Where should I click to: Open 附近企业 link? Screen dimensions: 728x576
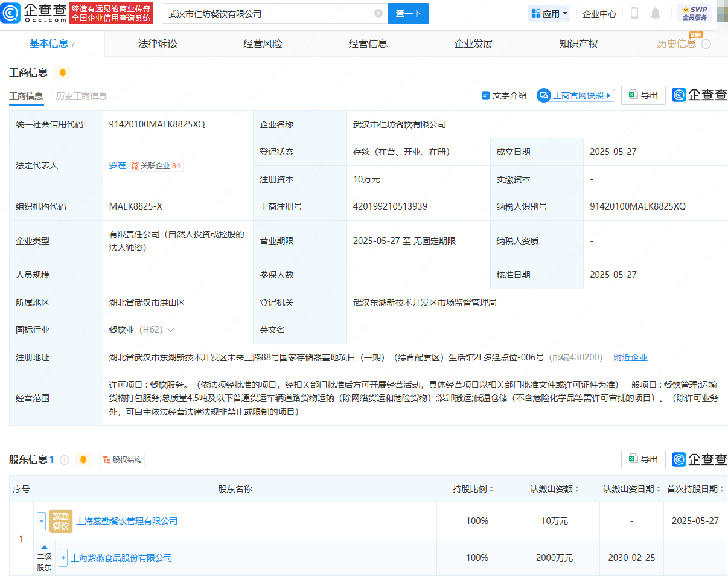click(x=630, y=357)
